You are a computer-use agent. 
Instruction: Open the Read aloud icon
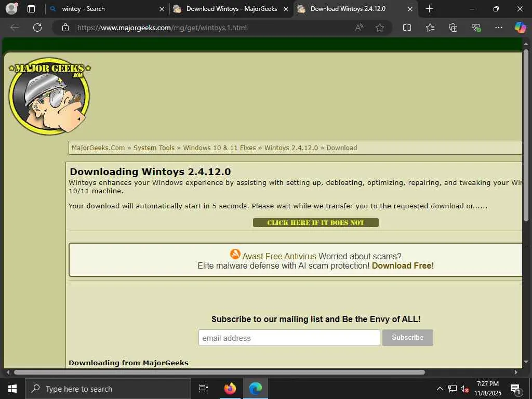click(x=359, y=28)
